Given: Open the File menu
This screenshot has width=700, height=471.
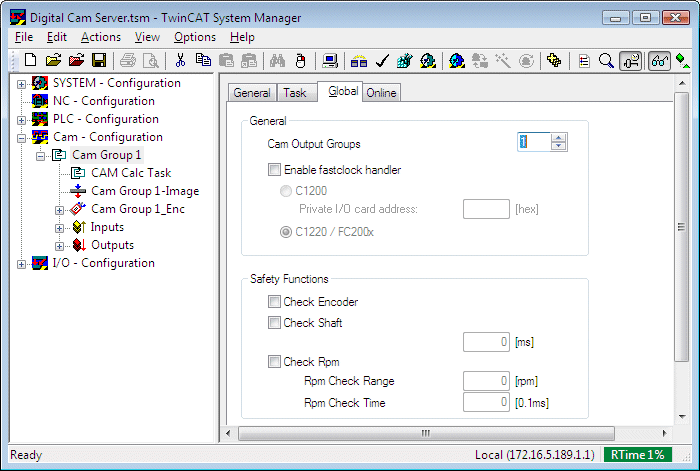Looking at the screenshot, I should [24, 37].
